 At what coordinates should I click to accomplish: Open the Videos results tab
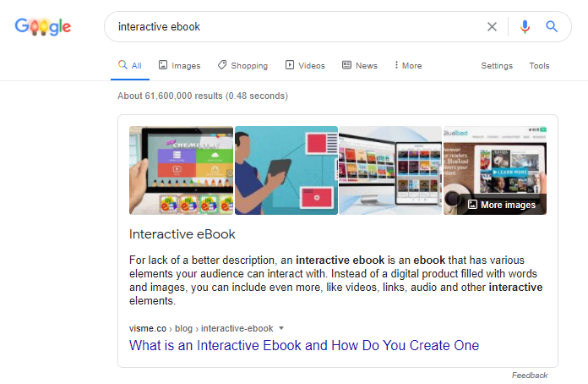(x=305, y=66)
